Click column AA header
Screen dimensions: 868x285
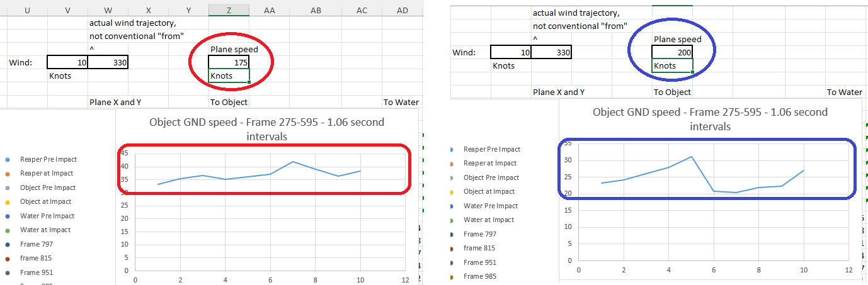(x=269, y=11)
